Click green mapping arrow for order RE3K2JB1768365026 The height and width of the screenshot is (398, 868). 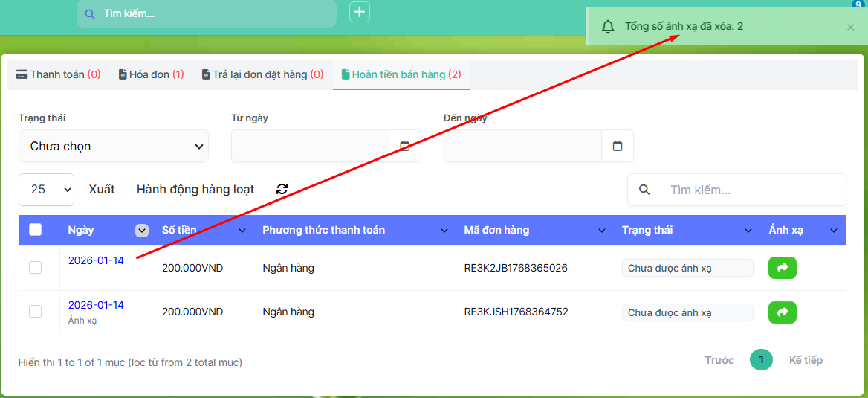[x=782, y=268]
